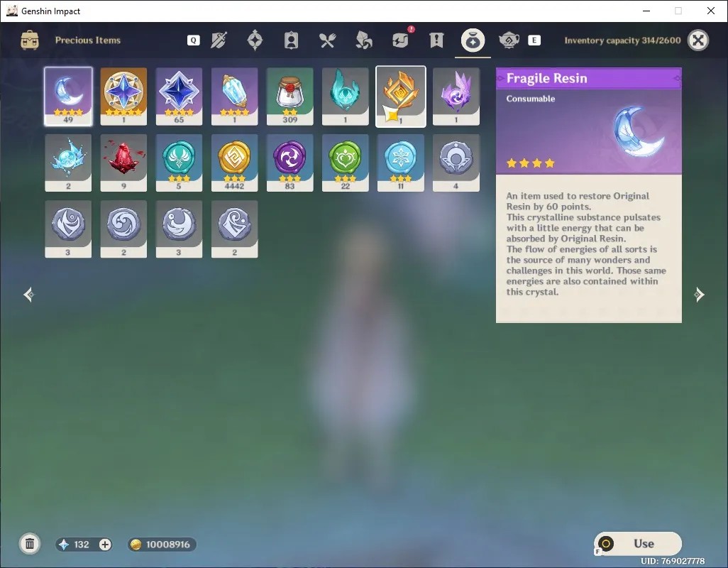Click the Inventory capacity 314/2600 text
Image resolution: width=728 pixels, height=568 pixels.
click(622, 40)
